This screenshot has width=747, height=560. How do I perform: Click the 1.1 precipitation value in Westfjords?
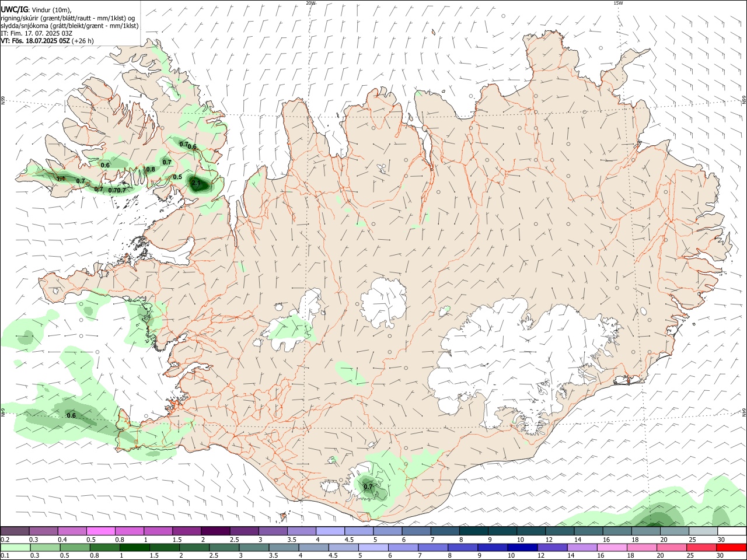pos(61,178)
